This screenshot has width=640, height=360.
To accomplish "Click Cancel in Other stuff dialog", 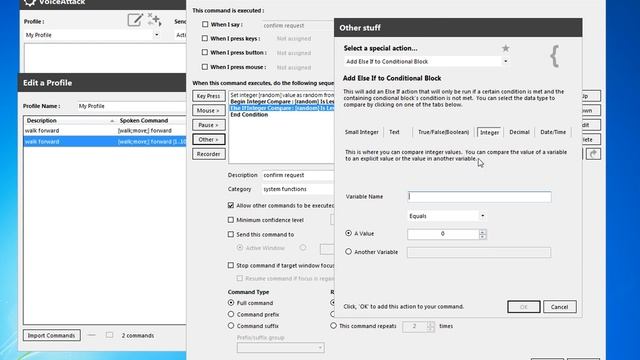I will pyautogui.click(x=560, y=307).
